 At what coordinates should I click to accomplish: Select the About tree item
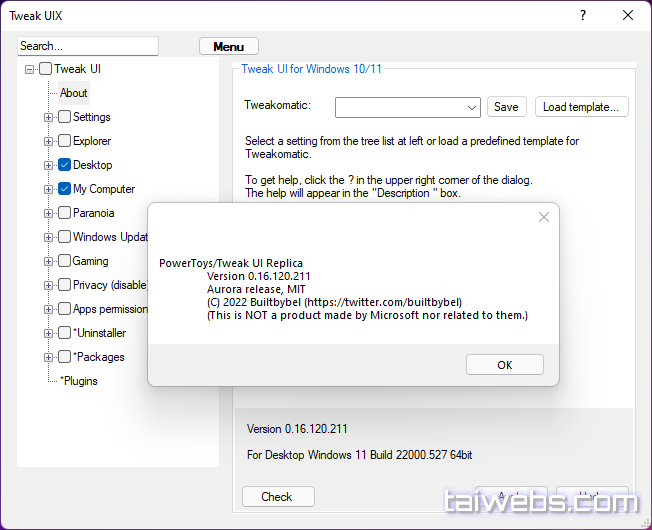pyautogui.click(x=73, y=93)
